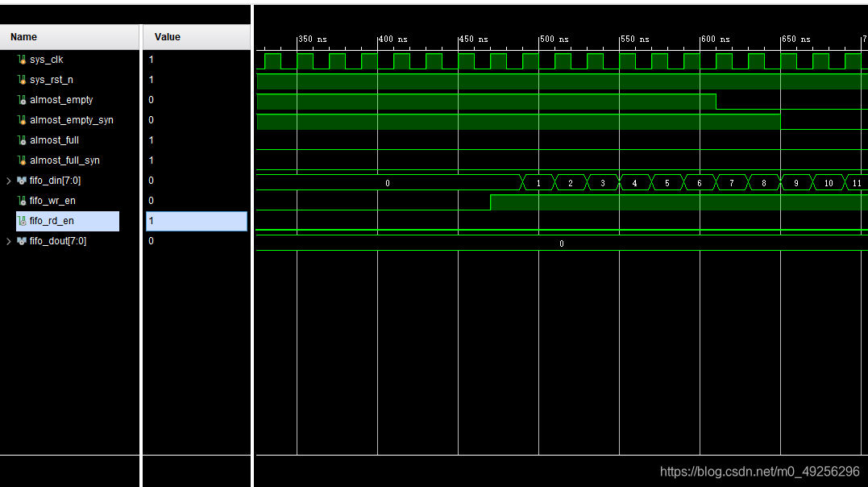Click the value cell of almost_full

coord(197,140)
